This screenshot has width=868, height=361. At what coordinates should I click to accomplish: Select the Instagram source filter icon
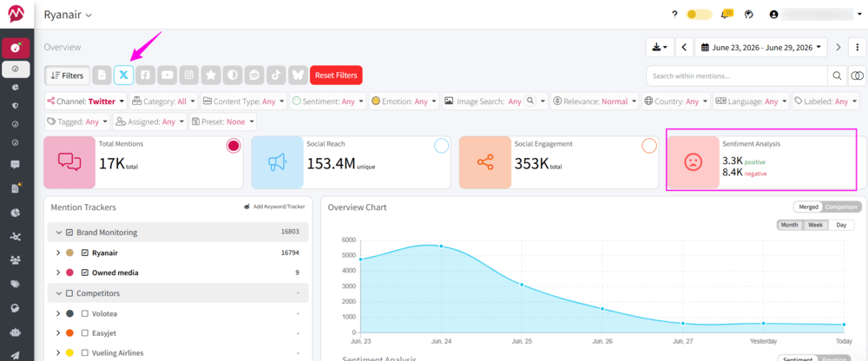pos(188,75)
